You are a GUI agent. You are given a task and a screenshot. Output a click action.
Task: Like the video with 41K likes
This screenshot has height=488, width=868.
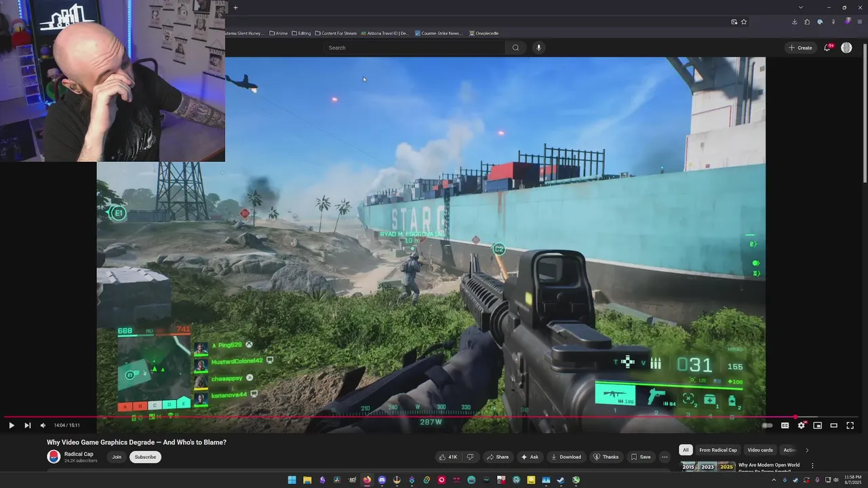(x=448, y=457)
